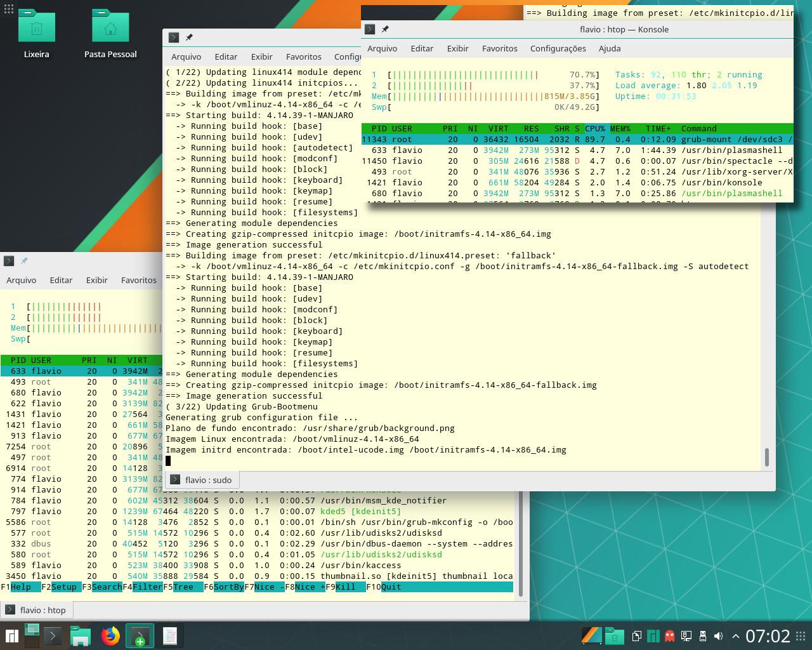The width and height of the screenshot is (812, 650).
Task: Toggle the pin on the htop Konsole window
Action: click(385, 29)
